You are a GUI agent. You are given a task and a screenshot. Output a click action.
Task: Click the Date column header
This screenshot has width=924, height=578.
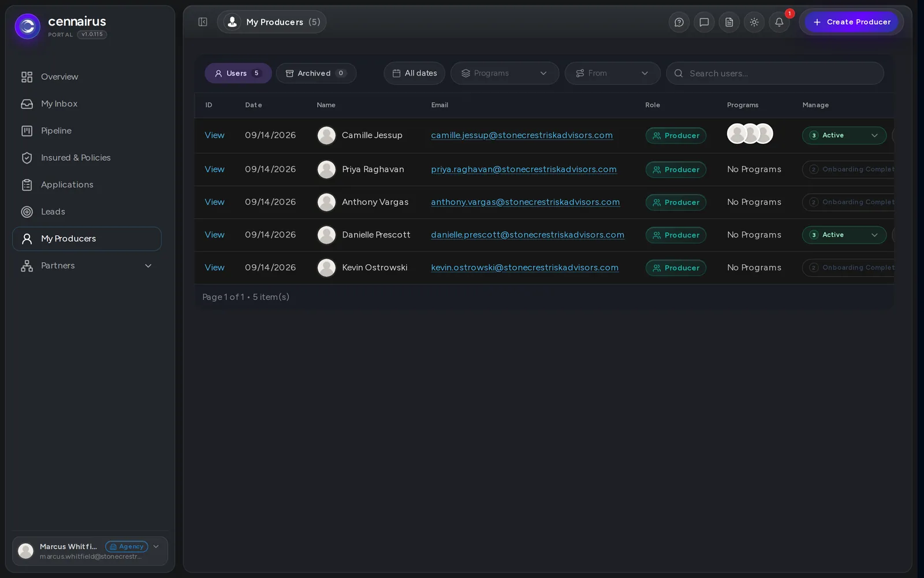[253, 105]
